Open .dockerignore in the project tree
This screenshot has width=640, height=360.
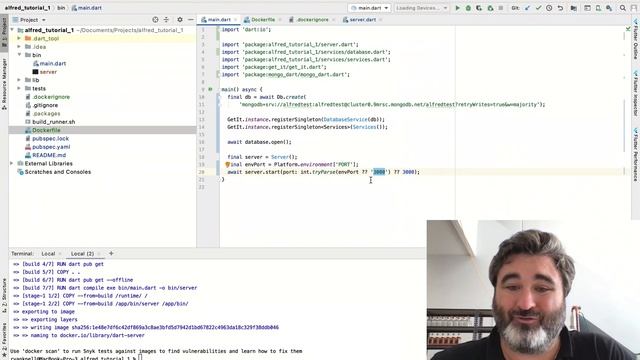click(x=51, y=97)
